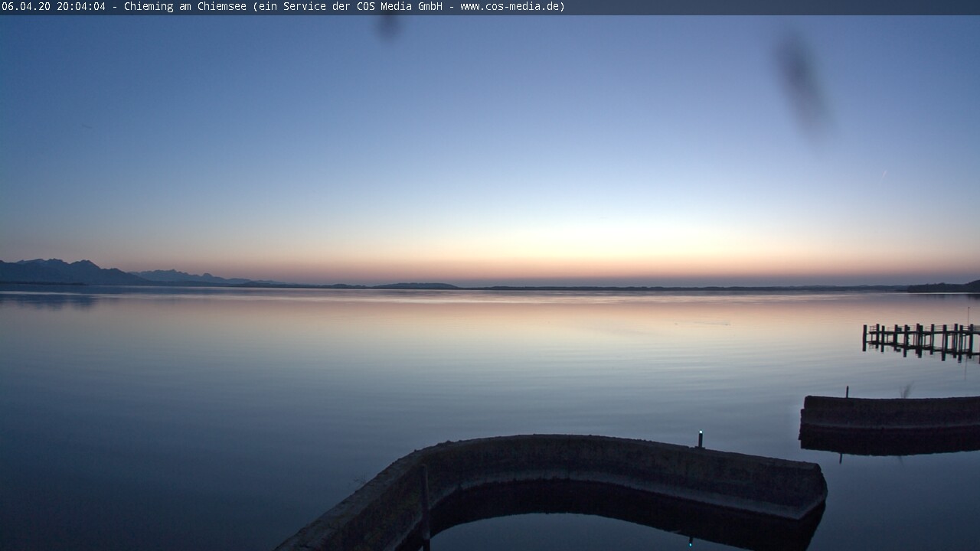The height and width of the screenshot is (551, 980).
Task: Click the large dark smudge in the sky
Action: [802, 84]
